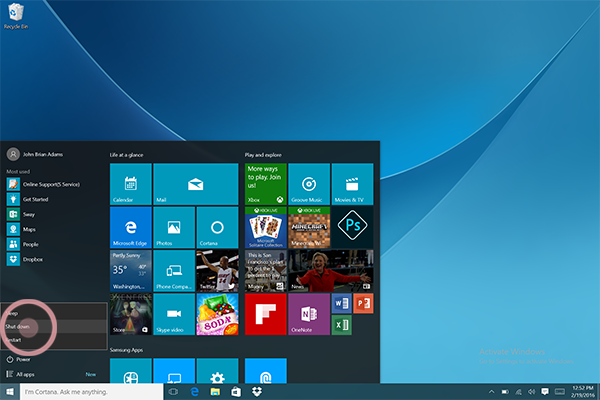The image size is (600, 400).
Task: Select Shut down in power menu
Action: coord(54,327)
